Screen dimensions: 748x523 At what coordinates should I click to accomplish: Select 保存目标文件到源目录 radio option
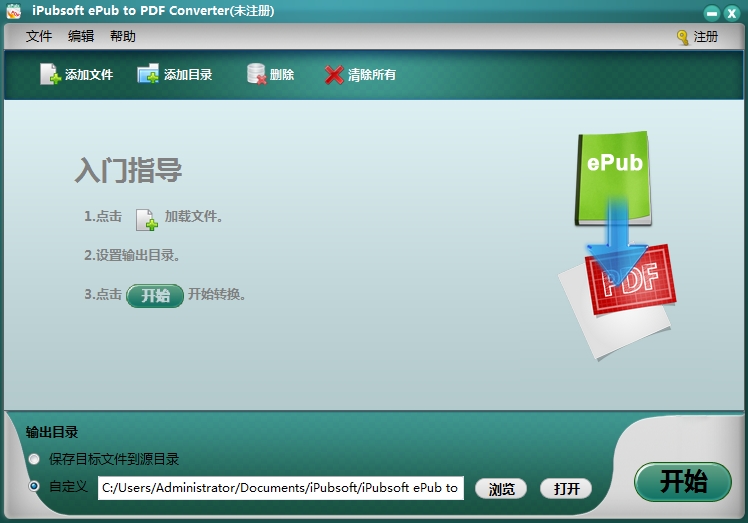click(x=34, y=459)
